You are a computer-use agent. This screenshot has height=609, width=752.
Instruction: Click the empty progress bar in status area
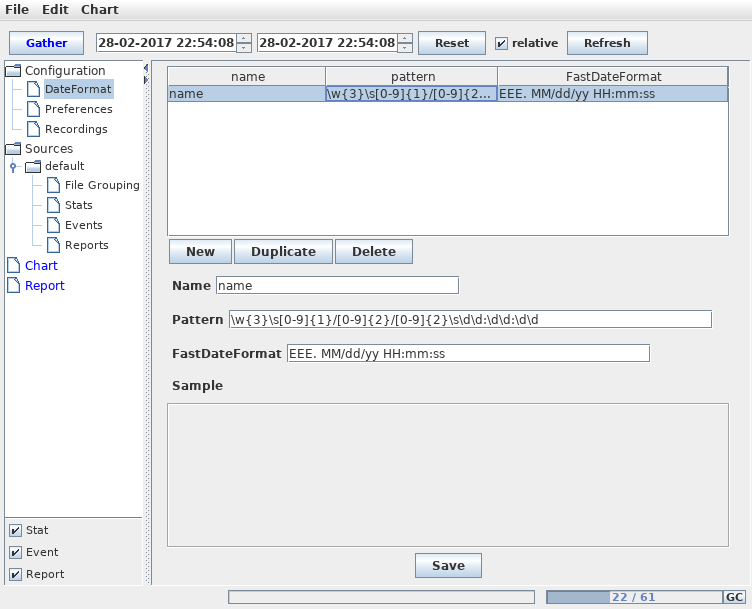[381, 597]
